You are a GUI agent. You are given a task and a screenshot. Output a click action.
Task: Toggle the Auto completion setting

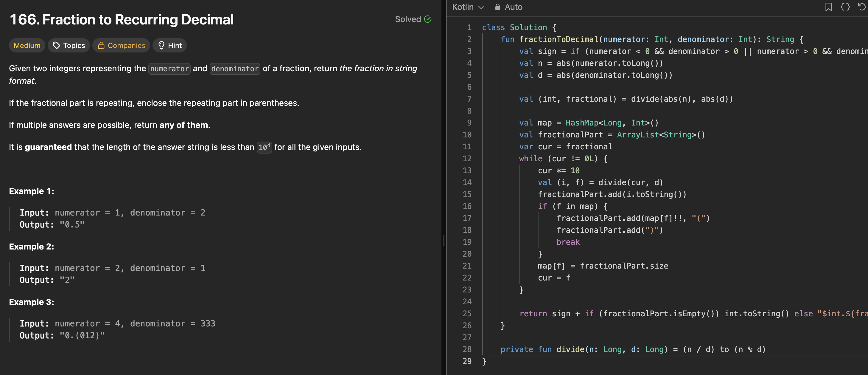coord(513,7)
